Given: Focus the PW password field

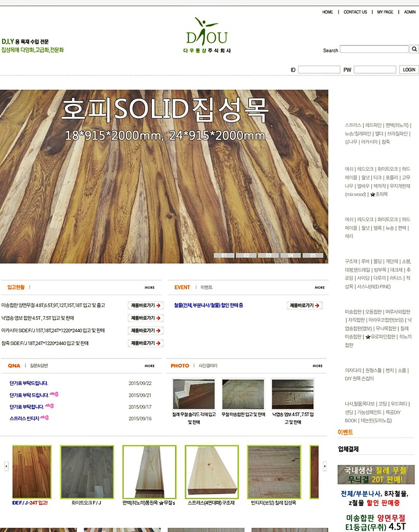Looking at the screenshot, I should (375, 70).
